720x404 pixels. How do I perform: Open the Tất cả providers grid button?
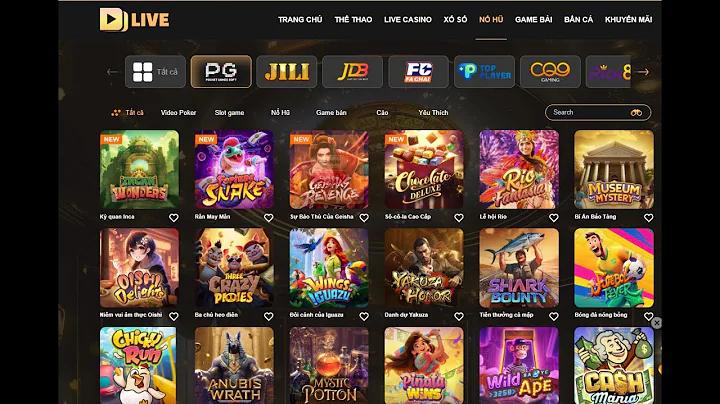tap(155, 72)
